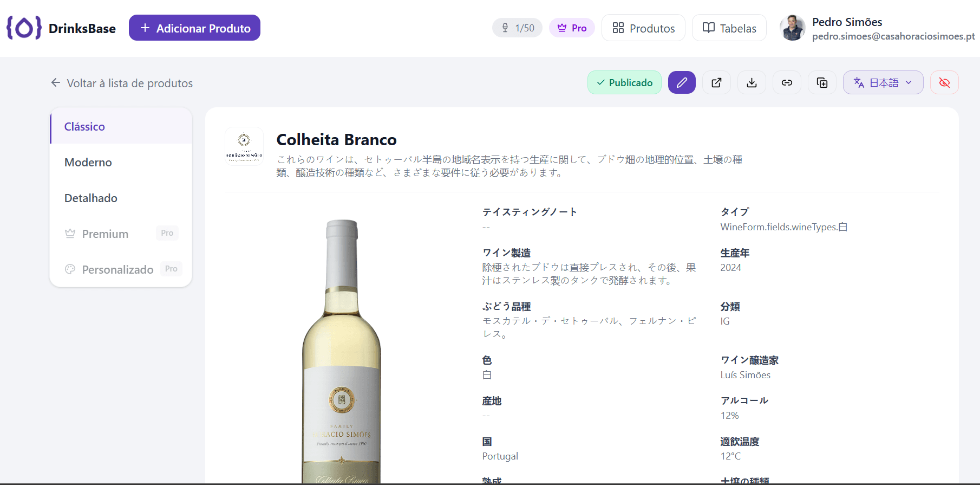Click the 分類 value IG
Image resolution: width=980 pixels, height=485 pixels.
tap(725, 321)
